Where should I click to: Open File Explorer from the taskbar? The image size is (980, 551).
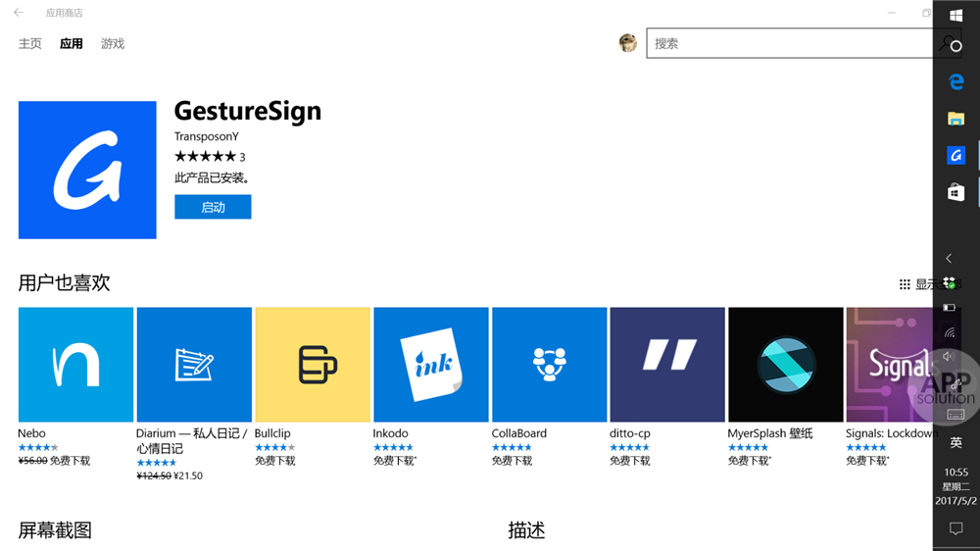coord(955,119)
